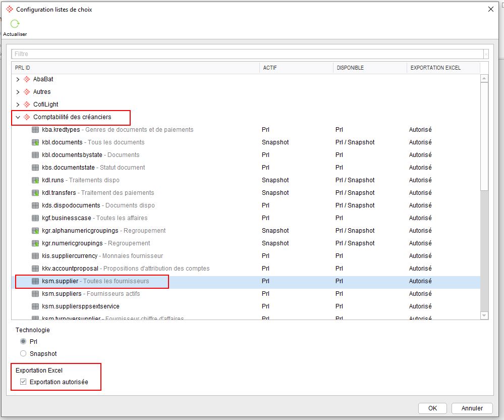Select the Snapshot technology radio button

(x=23, y=354)
